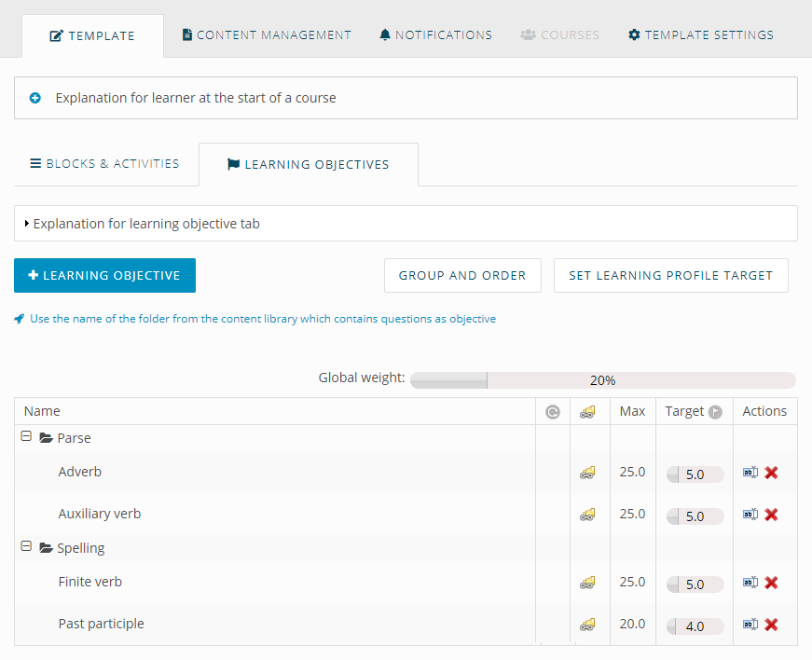Adjust the Adverb target slider
This screenshot has width=812, height=660.
(695, 474)
